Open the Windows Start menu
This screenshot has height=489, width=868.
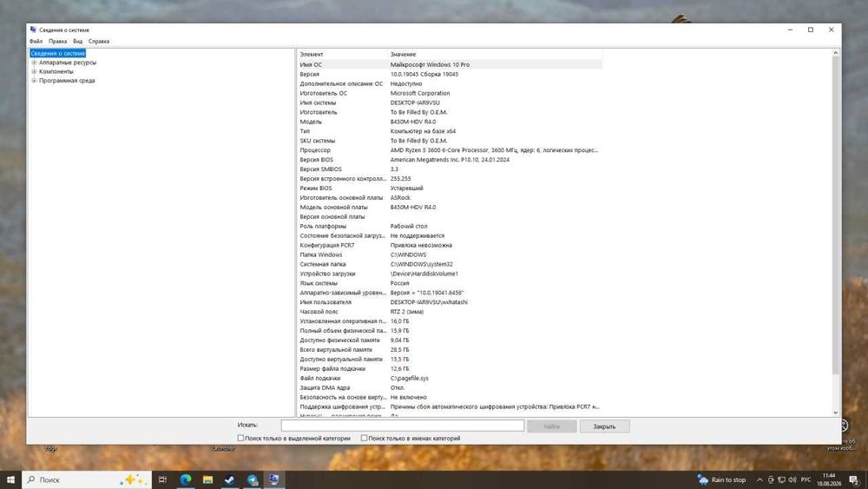[10, 479]
